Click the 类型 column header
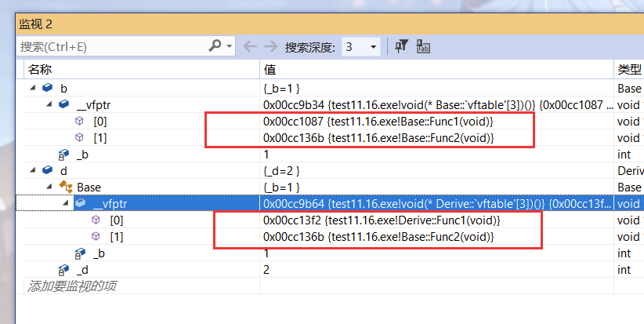The image size is (644, 324). [x=629, y=70]
